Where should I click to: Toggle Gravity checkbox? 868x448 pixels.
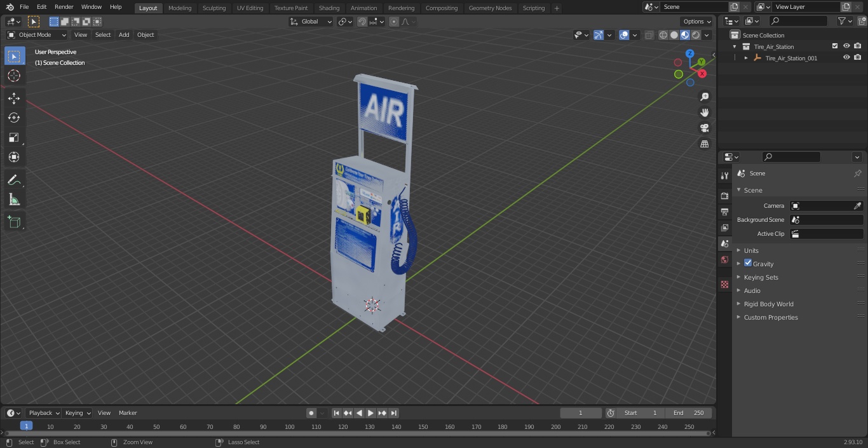(748, 263)
